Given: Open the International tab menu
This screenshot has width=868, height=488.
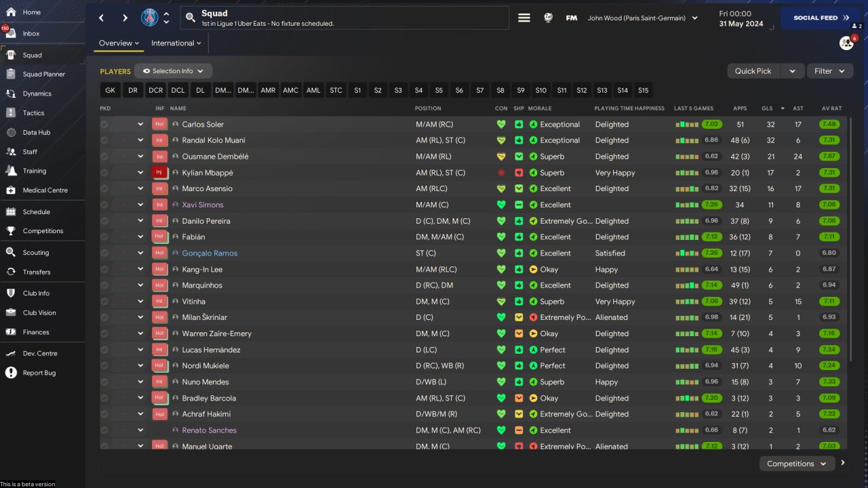Looking at the screenshot, I should (x=176, y=43).
